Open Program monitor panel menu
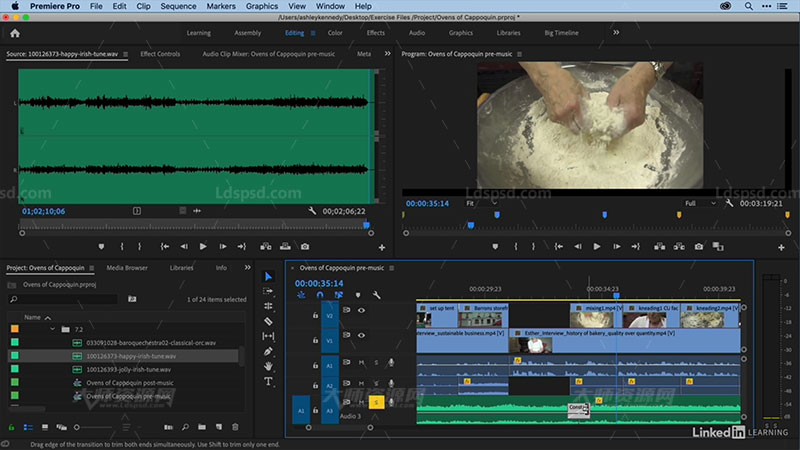 [519, 54]
